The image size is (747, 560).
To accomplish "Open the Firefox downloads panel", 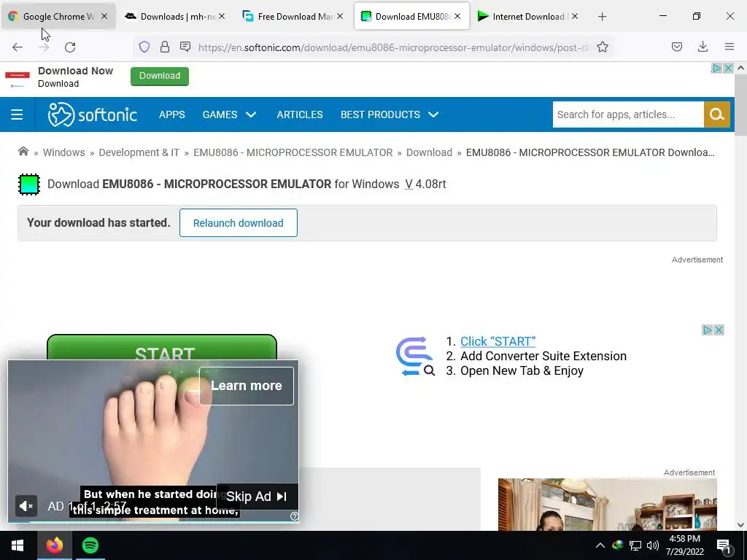I will [x=703, y=47].
